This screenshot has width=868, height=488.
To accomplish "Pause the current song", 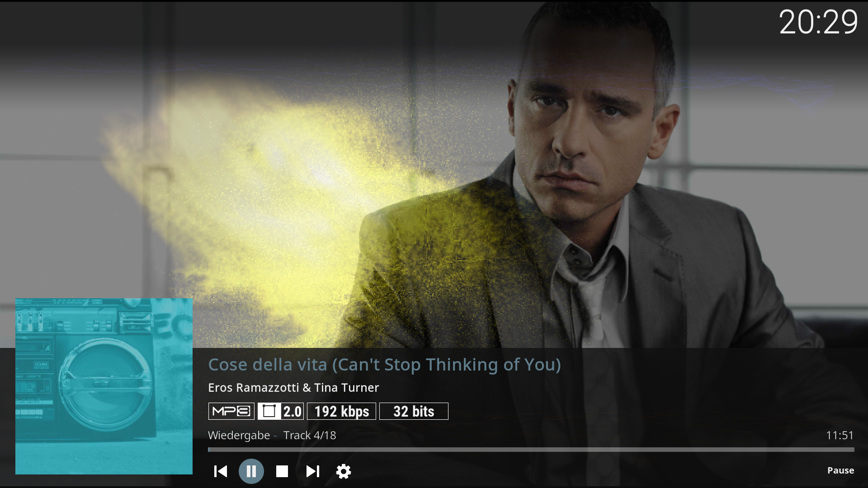I will click(x=251, y=471).
